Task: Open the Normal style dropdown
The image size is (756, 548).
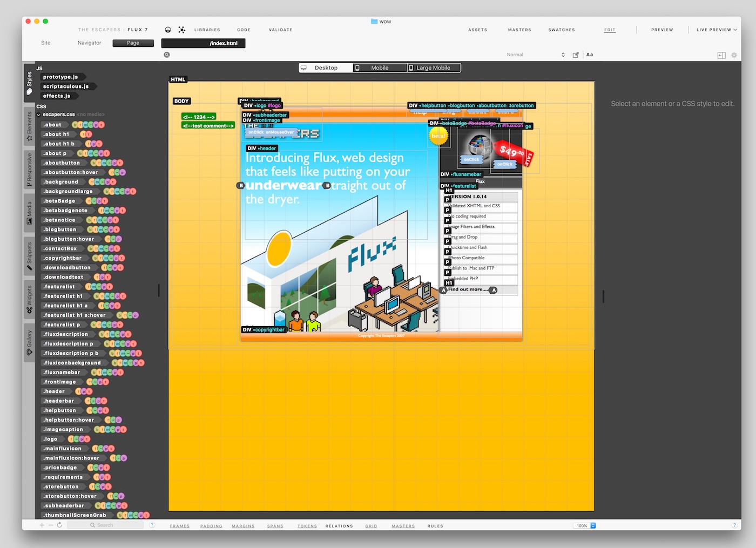Action: click(536, 55)
